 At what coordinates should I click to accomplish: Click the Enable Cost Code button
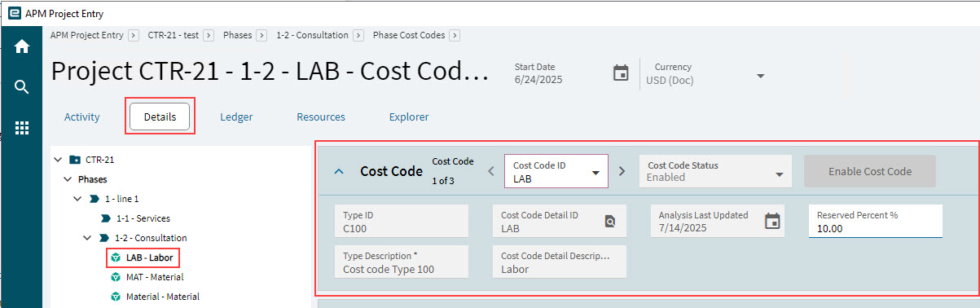pyautogui.click(x=870, y=171)
